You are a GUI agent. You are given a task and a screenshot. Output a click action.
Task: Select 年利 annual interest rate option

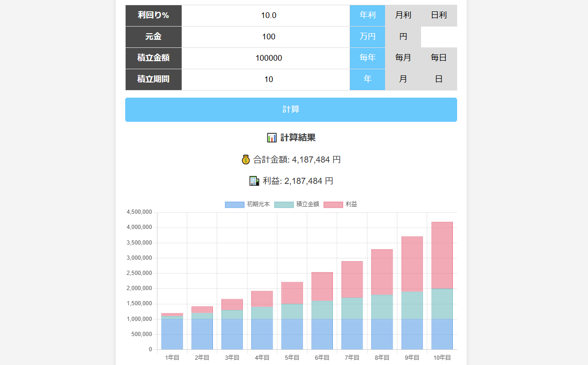click(x=367, y=15)
